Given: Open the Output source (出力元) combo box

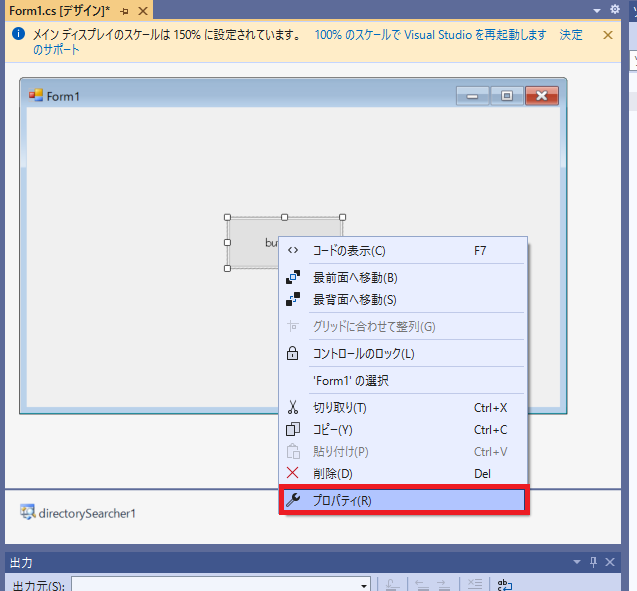Looking at the screenshot, I should [x=221, y=584].
